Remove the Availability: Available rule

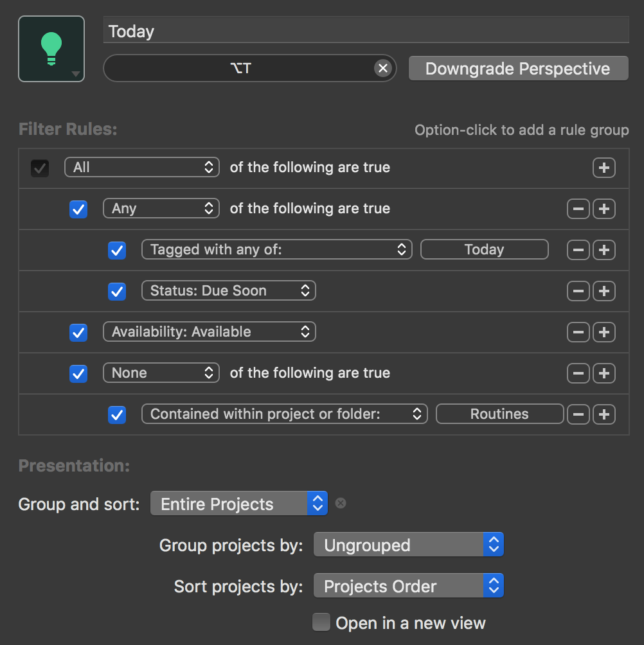[x=578, y=332]
